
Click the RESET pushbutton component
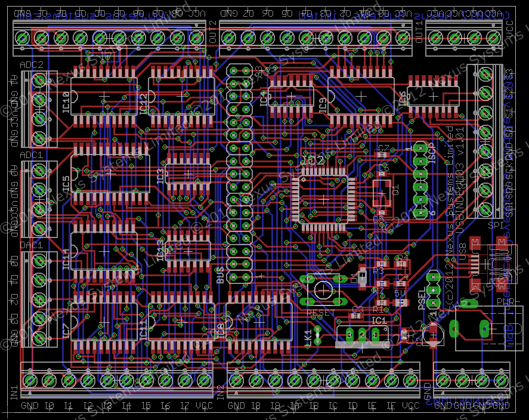click(323, 290)
